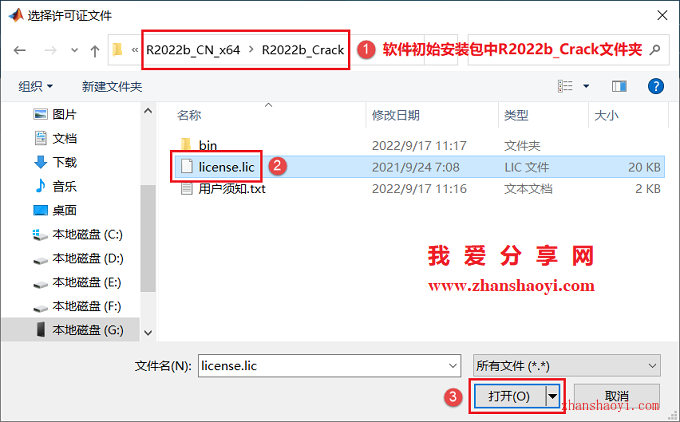Image resolution: width=680 pixels, height=422 pixels.
Task: Open the 组织 dropdown menu
Action: [35, 86]
